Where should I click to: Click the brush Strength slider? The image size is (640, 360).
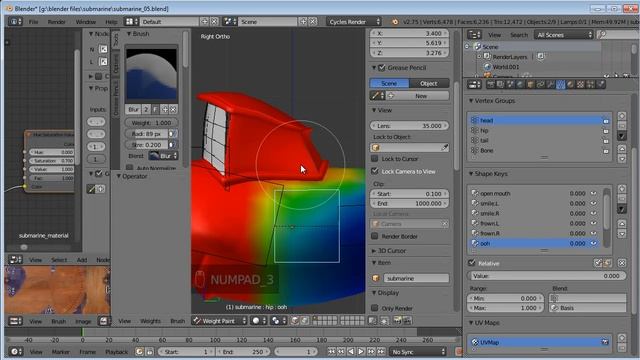point(147,144)
